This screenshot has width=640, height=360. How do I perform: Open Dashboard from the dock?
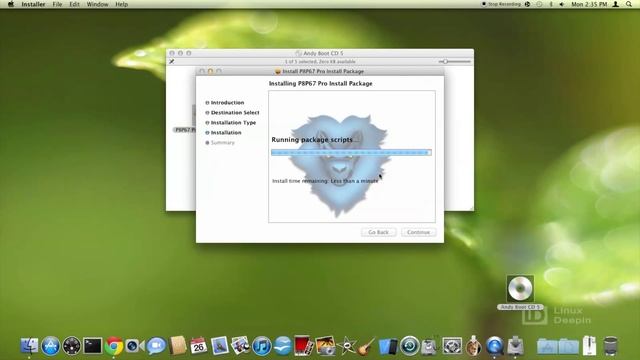(x=71, y=346)
